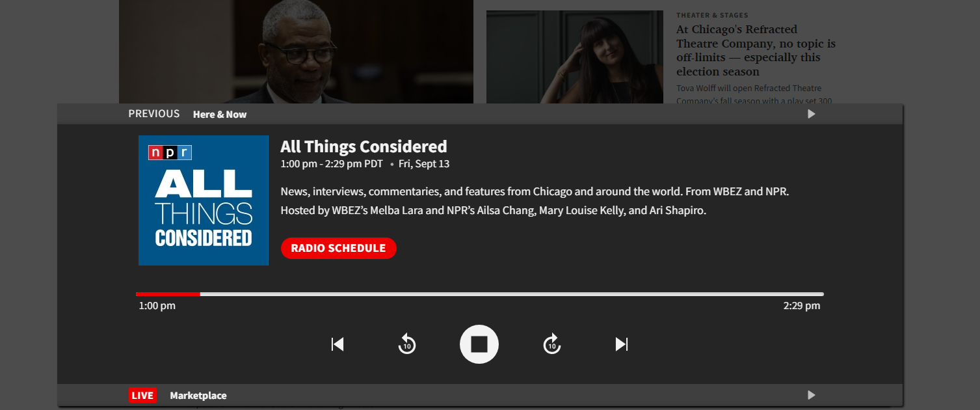The height and width of the screenshot is (410, 980).
Task: Click All Things Considered cover art
Action: coord(204,200)
